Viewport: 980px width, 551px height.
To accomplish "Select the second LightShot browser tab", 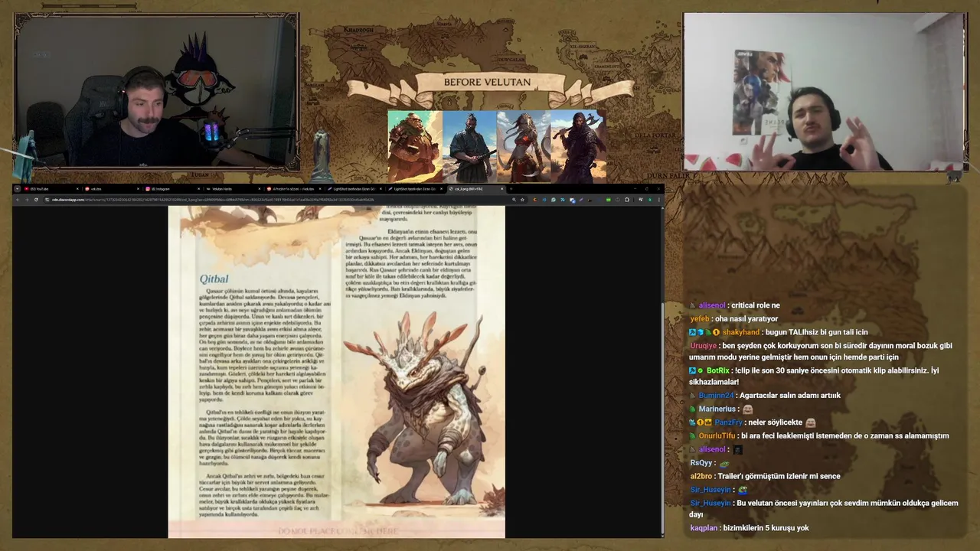I will (x=415, y=188).
